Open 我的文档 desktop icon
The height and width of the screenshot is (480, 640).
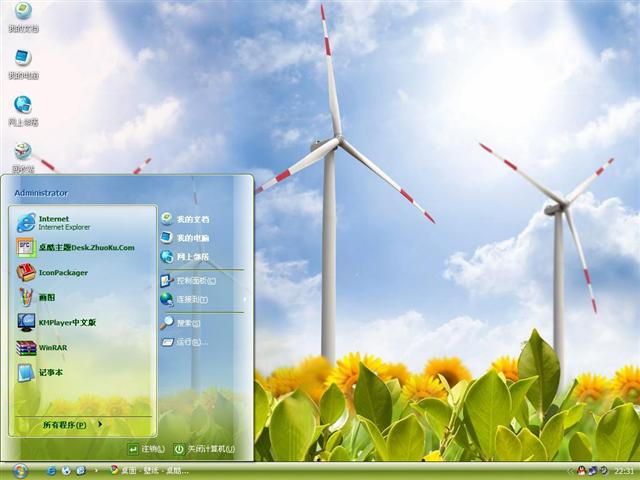coord(22,13)
